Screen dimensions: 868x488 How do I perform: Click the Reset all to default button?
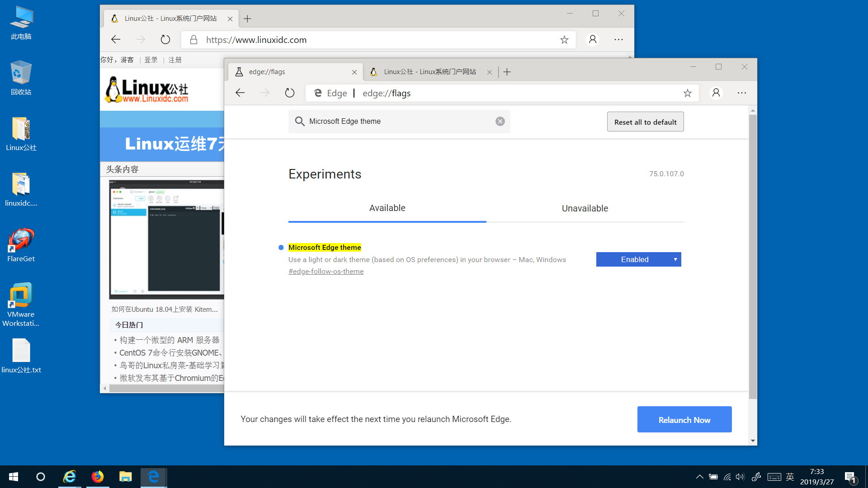(x=646, y=122)
